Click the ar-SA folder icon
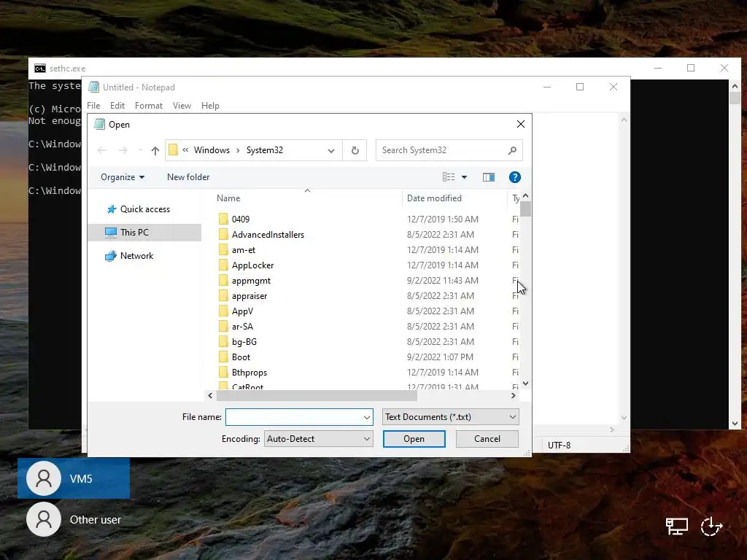747x560 pixels. pyautogui.click(x=223, y=326)
